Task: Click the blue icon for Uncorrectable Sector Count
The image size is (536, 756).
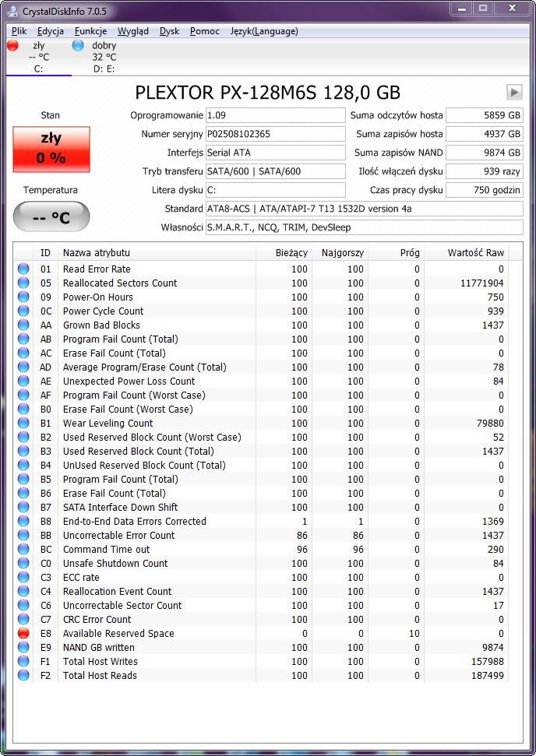Action: [x=23, y=605]
